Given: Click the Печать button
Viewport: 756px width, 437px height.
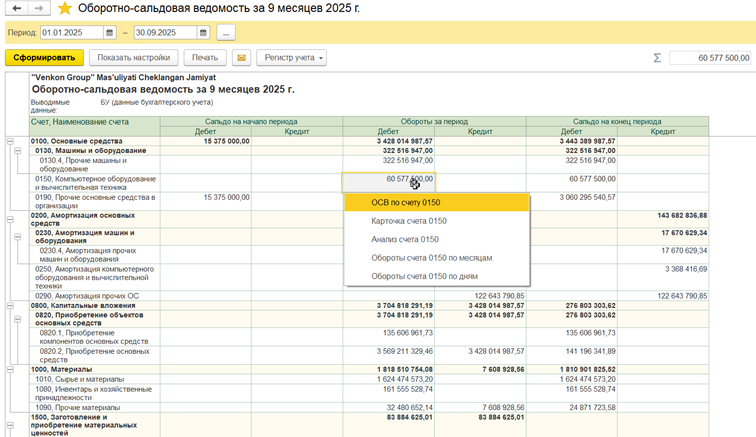Looking at the screenshot, I should click(205, 58).
